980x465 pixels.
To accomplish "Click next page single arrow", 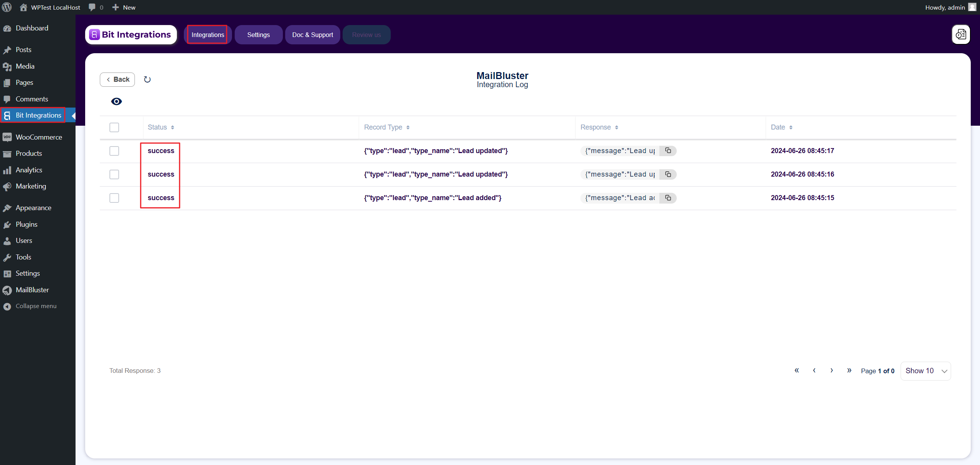I will [x=832, y=371].
